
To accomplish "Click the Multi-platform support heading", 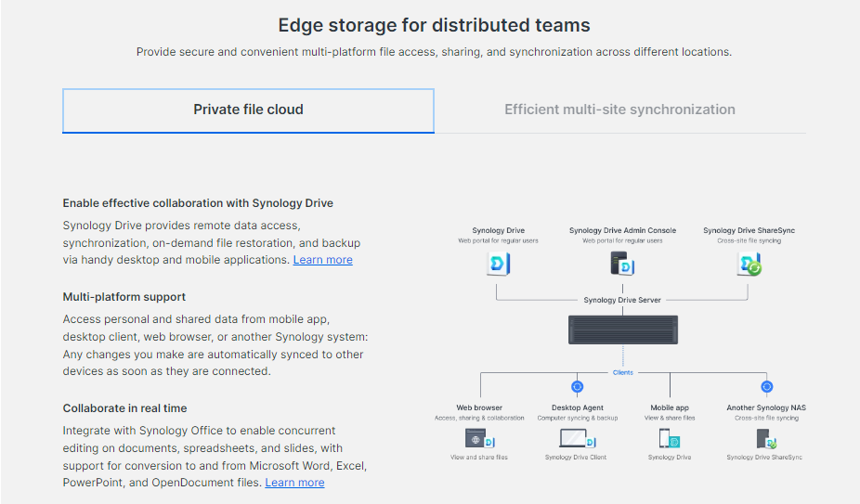I will tap(124, 297).
